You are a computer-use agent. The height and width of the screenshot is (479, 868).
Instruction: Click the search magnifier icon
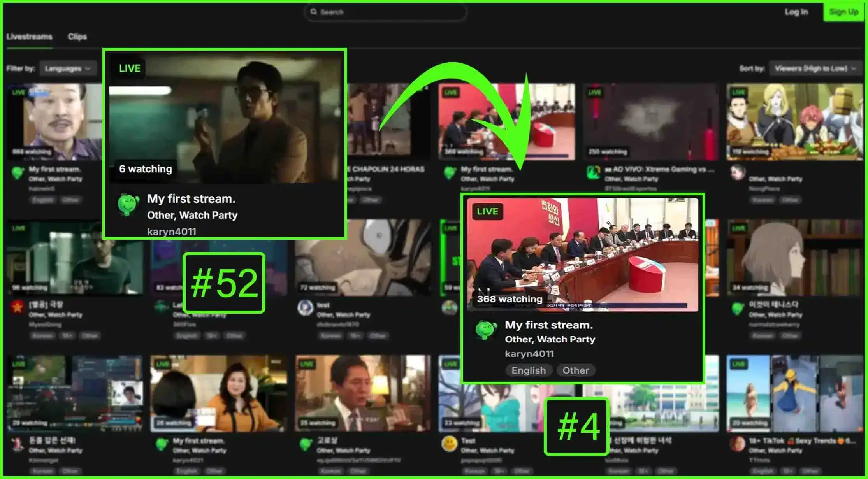click(x=313, y=12)
